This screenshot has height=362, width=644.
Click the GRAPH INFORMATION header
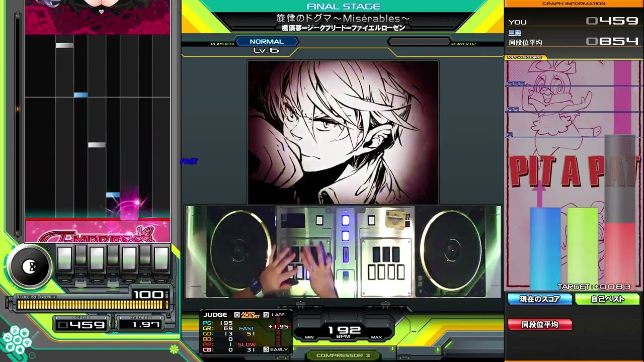click(574, 4)
